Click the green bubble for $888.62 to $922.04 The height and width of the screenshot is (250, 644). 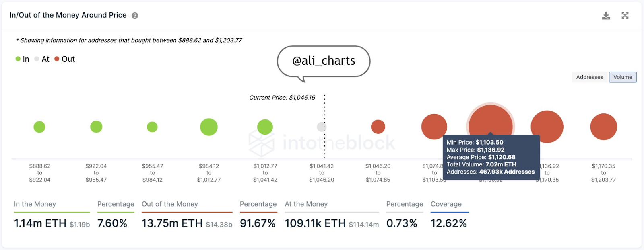point(39,127)
